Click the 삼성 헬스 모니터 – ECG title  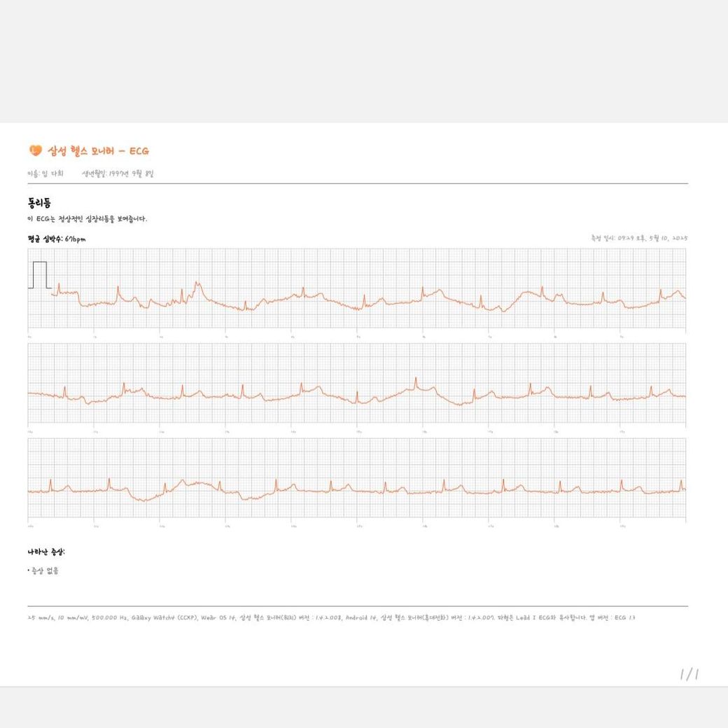point(98,150)
